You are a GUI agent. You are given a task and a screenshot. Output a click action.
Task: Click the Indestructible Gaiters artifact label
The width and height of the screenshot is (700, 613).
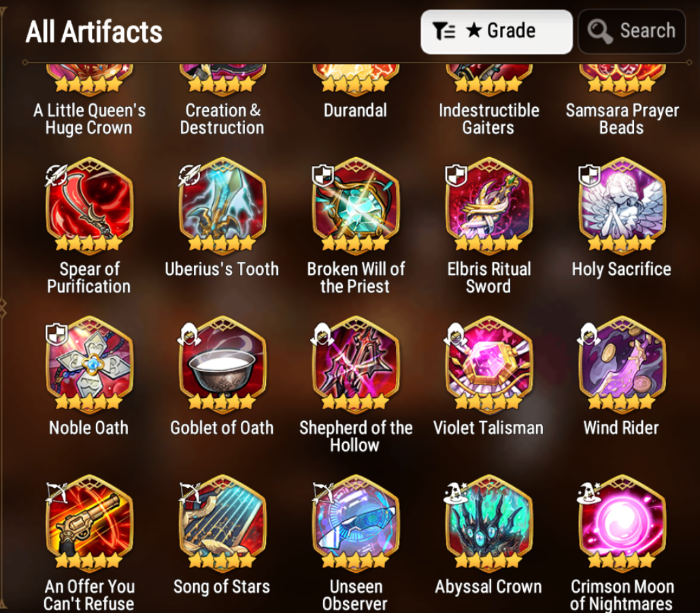point(488,119)
